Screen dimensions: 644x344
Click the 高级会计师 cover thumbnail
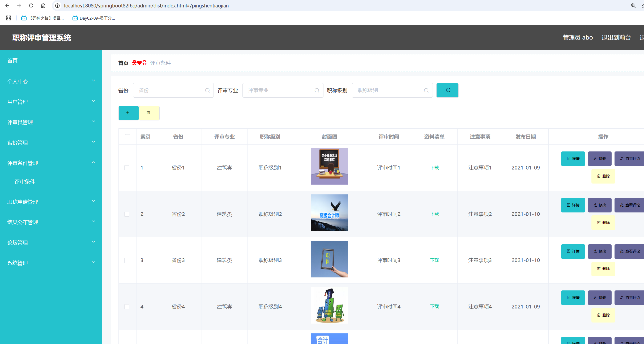[x=329, y=213]
